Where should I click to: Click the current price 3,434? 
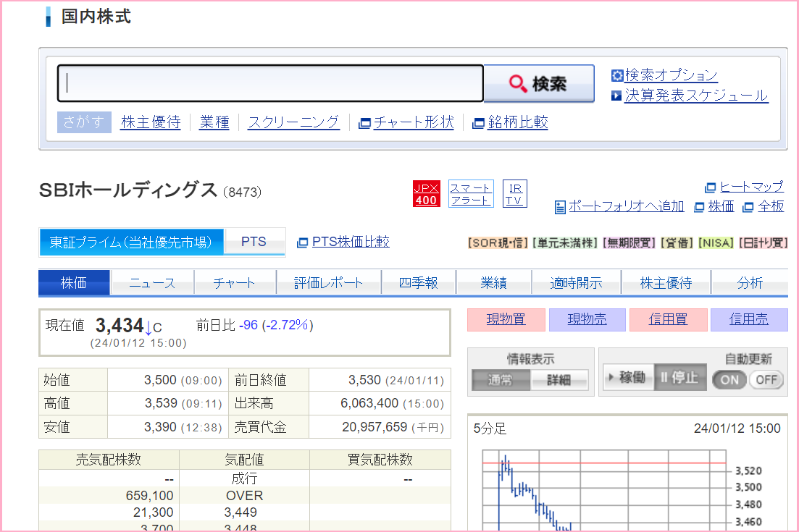click(x=120, y=325)
